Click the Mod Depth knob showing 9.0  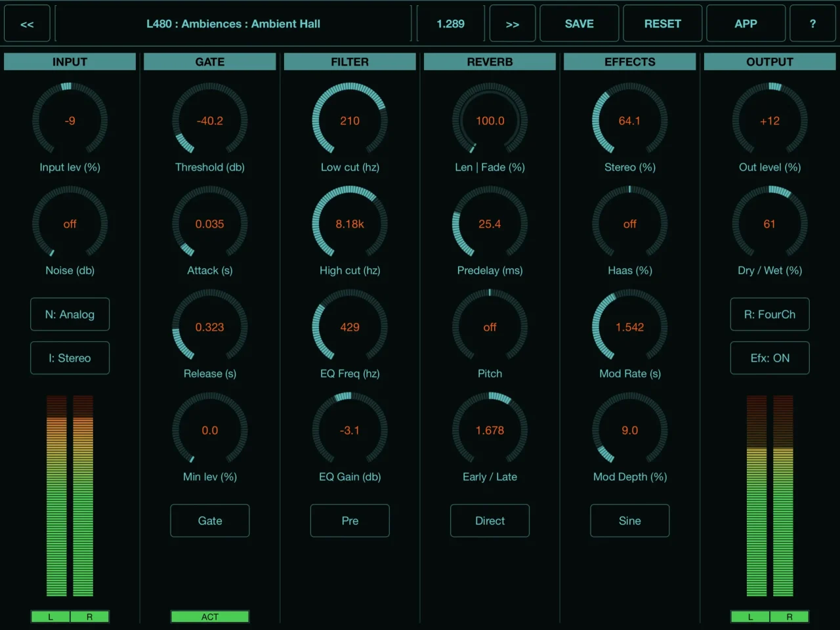tap(630, 430)
